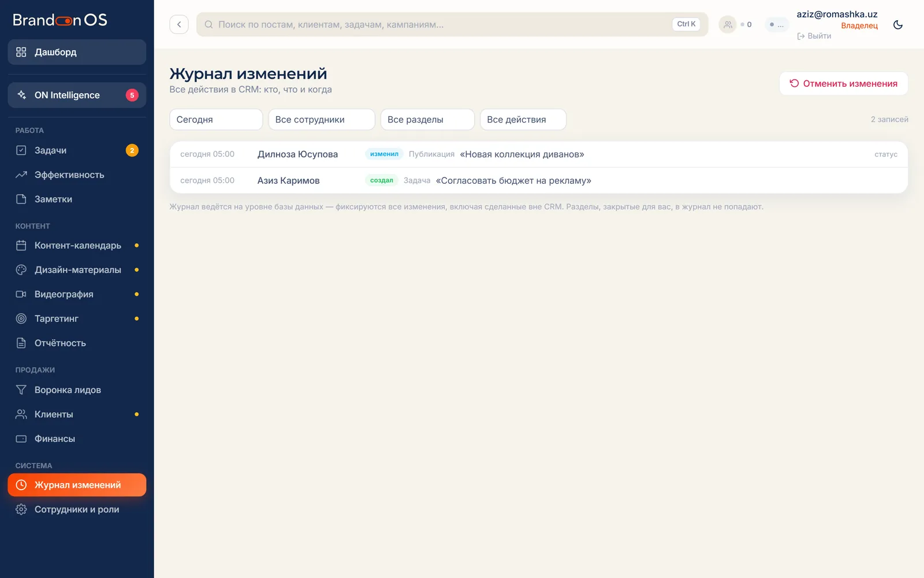
Task: Click «Согласовать бюджет на рекламу» task title
Action: pos(513,180)
